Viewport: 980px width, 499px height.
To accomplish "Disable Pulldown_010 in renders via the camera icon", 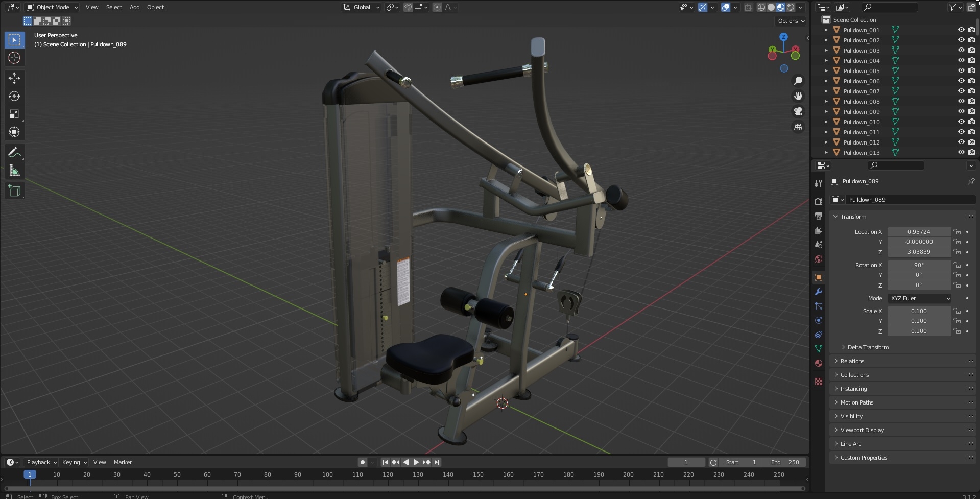I will [971, 122].
